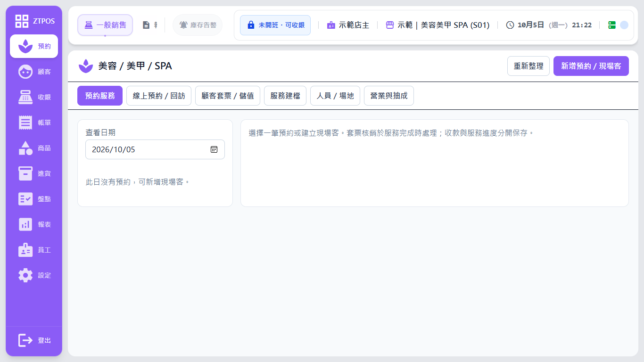Click the 此日沒有預約 empty message
Screen dimensions: 644x362
point(138,182)
